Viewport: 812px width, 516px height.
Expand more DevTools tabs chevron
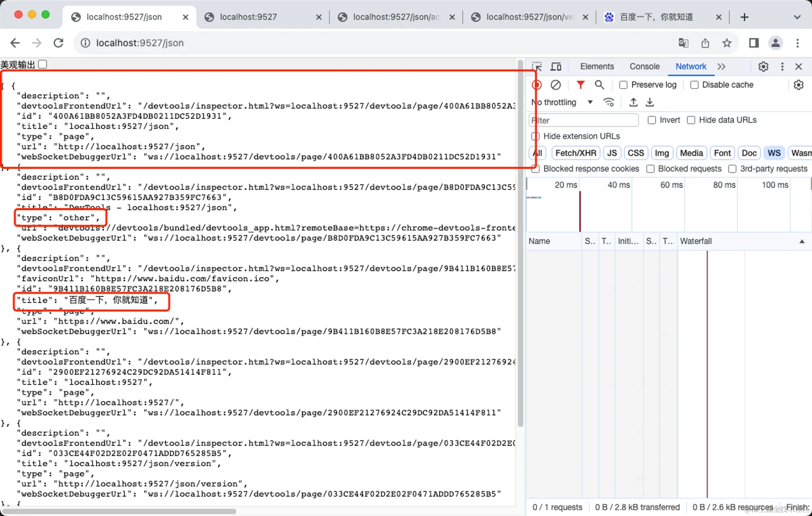point(721,67)
